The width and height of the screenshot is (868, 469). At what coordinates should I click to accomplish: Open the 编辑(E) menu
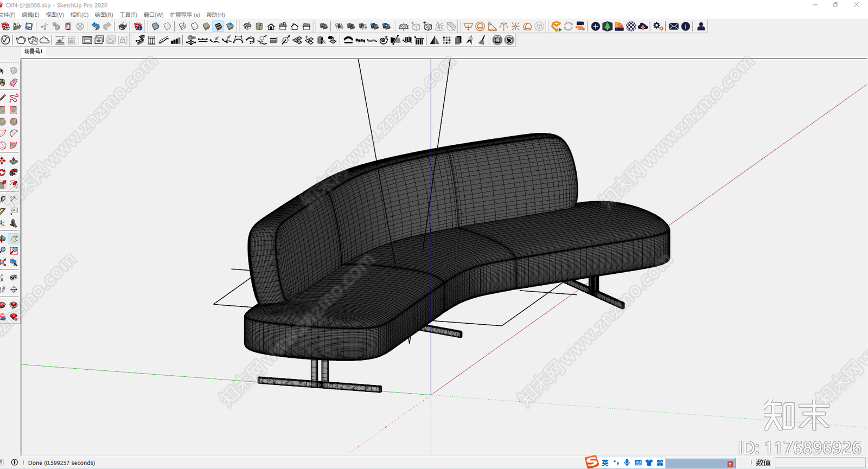click(30, 15)
